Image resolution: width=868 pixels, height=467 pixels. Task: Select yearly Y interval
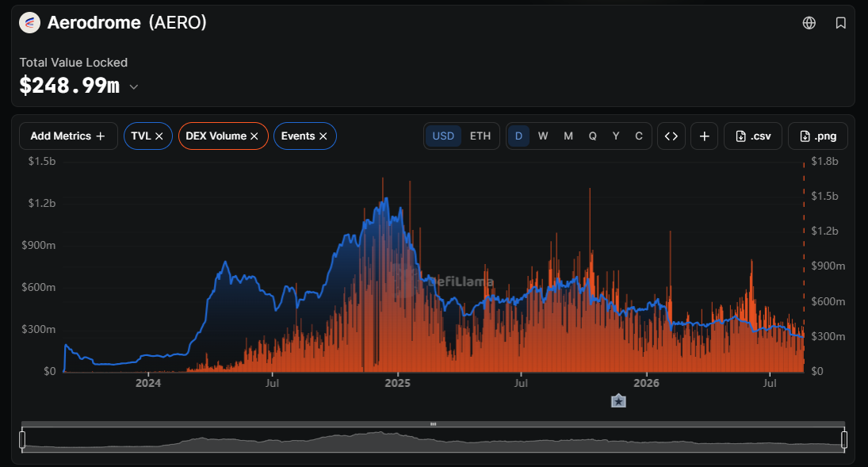[x=616, y=136]
